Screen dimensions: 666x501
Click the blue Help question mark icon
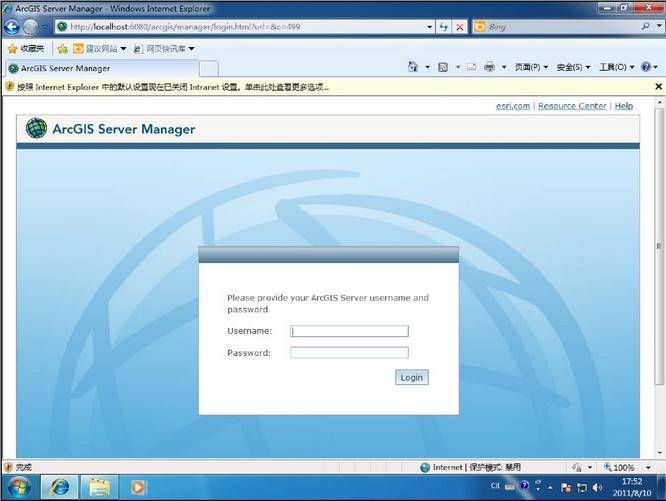[x=646, y=67]
